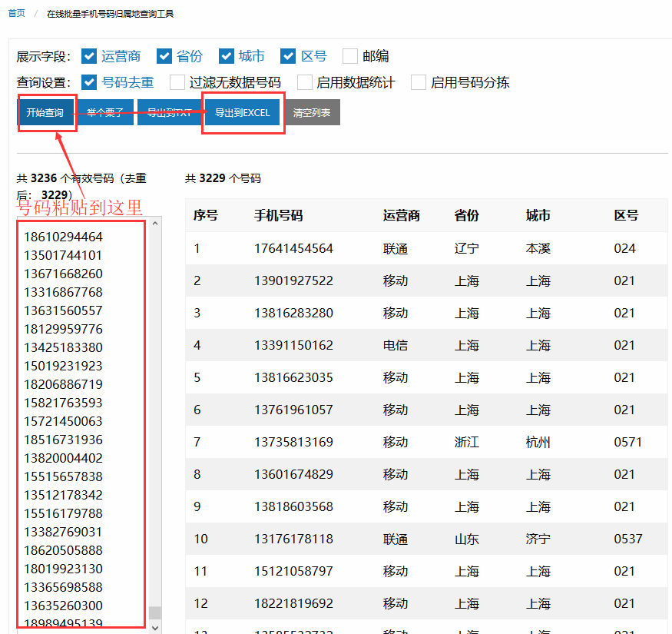Enable the 邮编 display field checkbox
Screen dimensions: 672x634
pos(350,56)
